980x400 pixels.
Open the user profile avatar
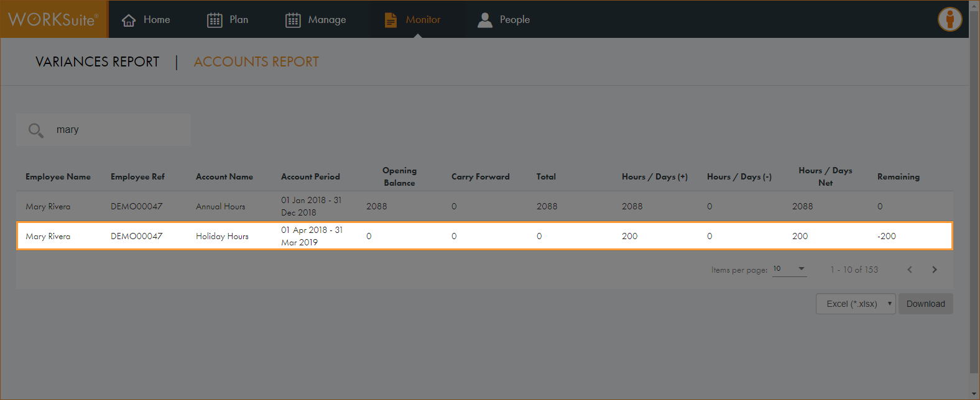(950, 19)
